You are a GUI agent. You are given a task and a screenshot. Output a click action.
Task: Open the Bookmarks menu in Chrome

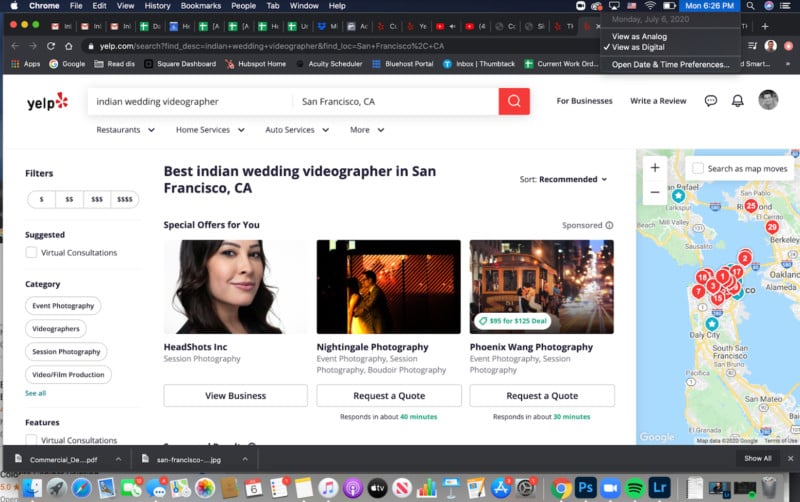[201, 6]
